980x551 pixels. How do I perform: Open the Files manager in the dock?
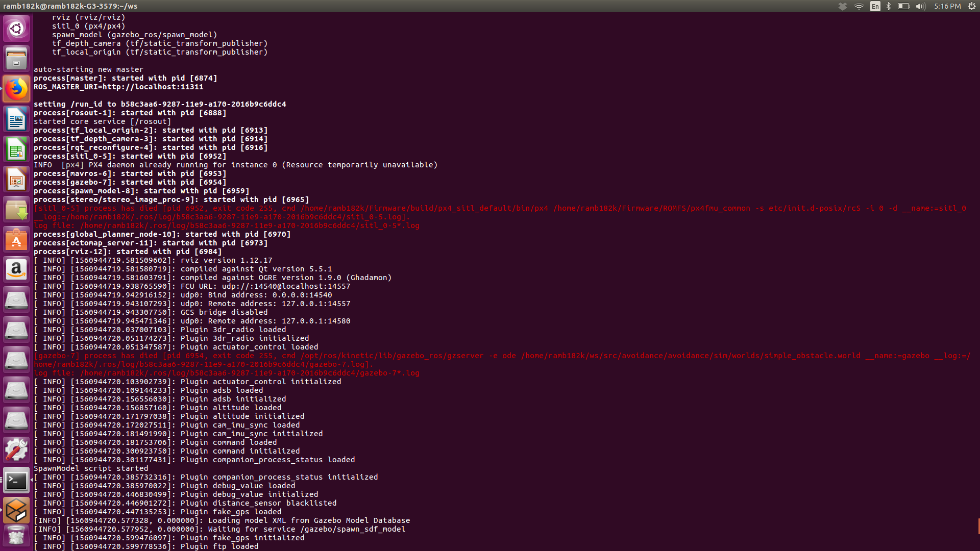pos(16,59)
